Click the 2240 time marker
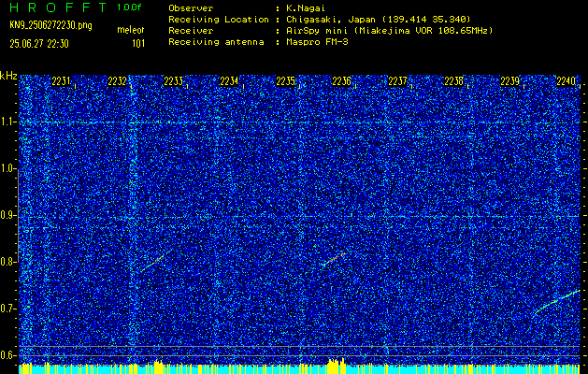 (566, 81)
